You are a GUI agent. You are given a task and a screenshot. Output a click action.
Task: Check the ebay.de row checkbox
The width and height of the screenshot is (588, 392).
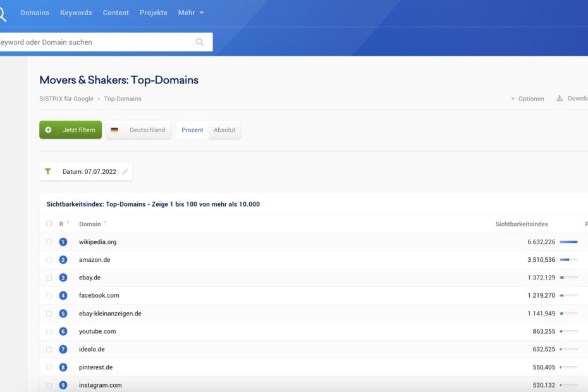[49, 278]
